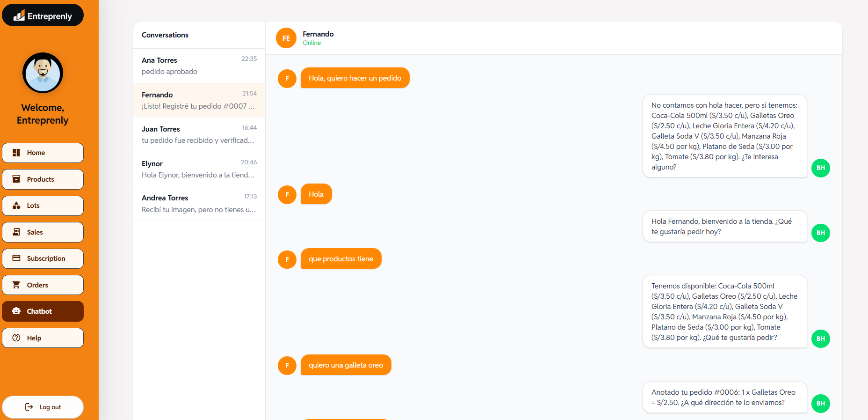Click the Log out arrow icon
868x420 pixels.
click(x=29, y=407)
